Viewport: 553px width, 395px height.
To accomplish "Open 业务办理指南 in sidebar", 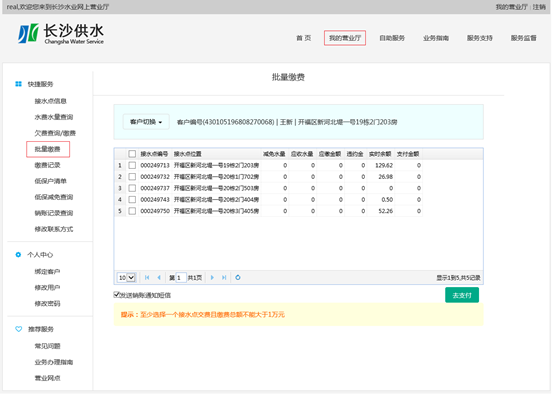I will point(54,362).
